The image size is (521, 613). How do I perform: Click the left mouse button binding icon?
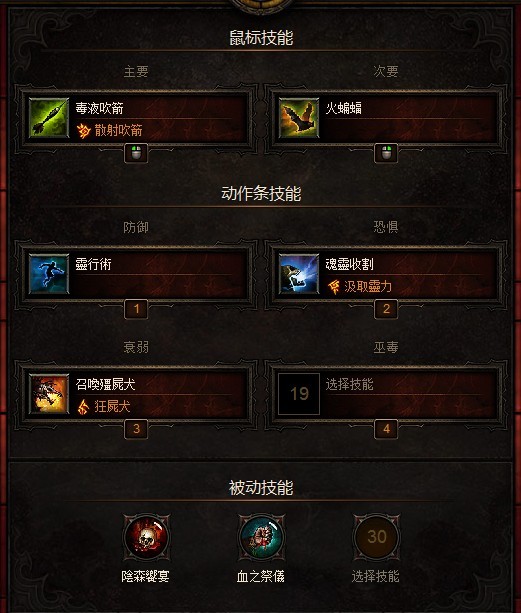(x=136, y=153)
